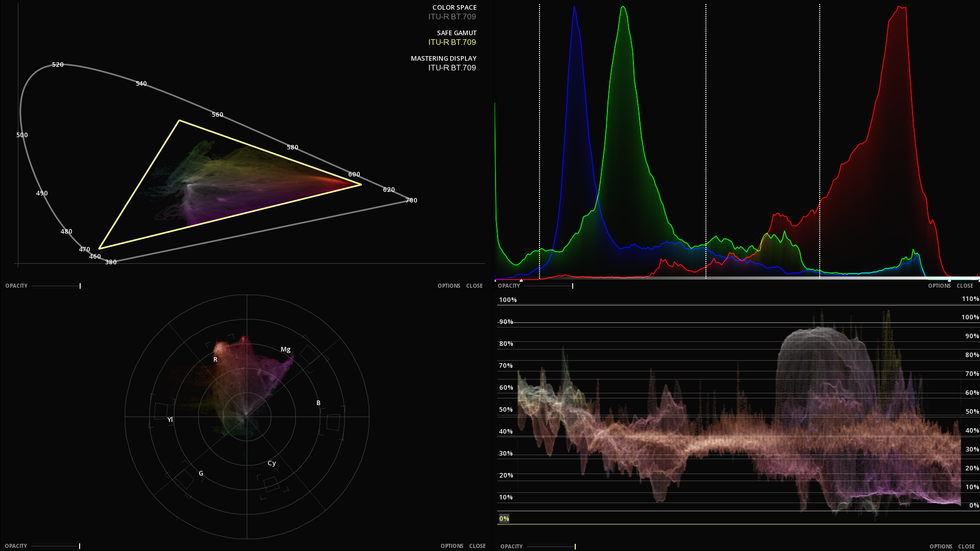Click the left-scale 50% label on the waveform

click(506, 410)
